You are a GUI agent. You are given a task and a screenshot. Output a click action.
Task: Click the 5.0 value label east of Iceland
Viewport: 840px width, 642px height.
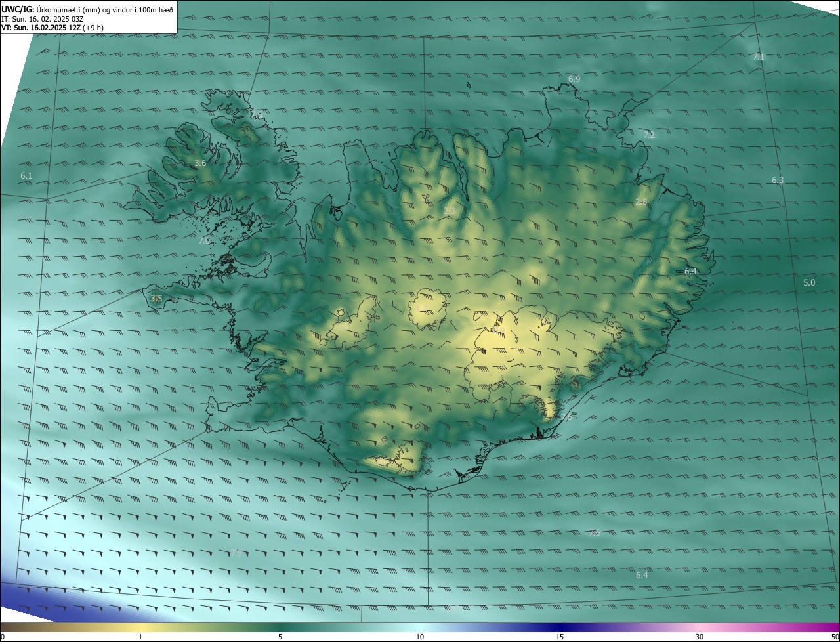[x=809, y=282]
